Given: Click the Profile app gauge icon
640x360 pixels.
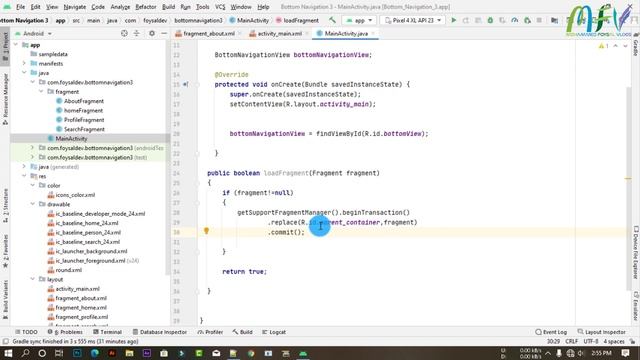Looking at the screenshot, I should 514,20.
